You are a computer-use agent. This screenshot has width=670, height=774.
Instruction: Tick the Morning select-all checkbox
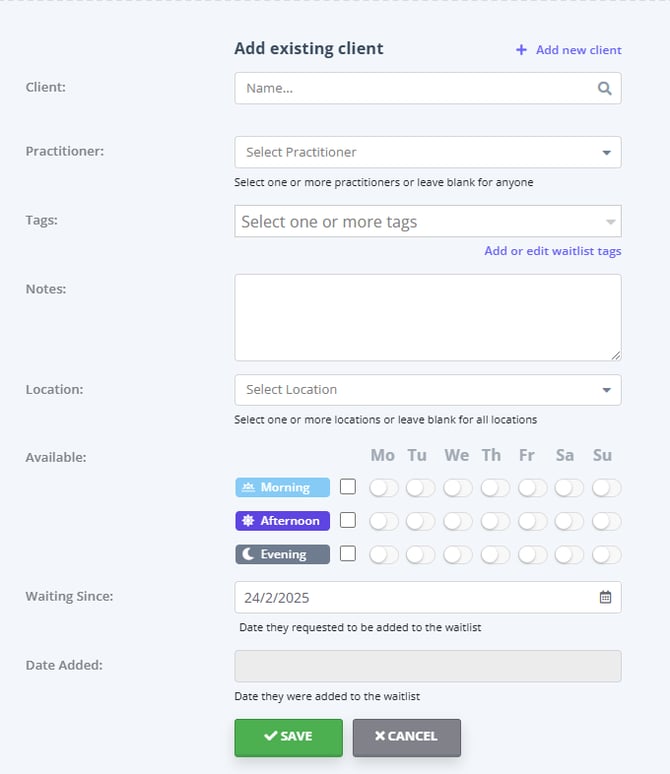pyautogui.click(x=348, y=487)
